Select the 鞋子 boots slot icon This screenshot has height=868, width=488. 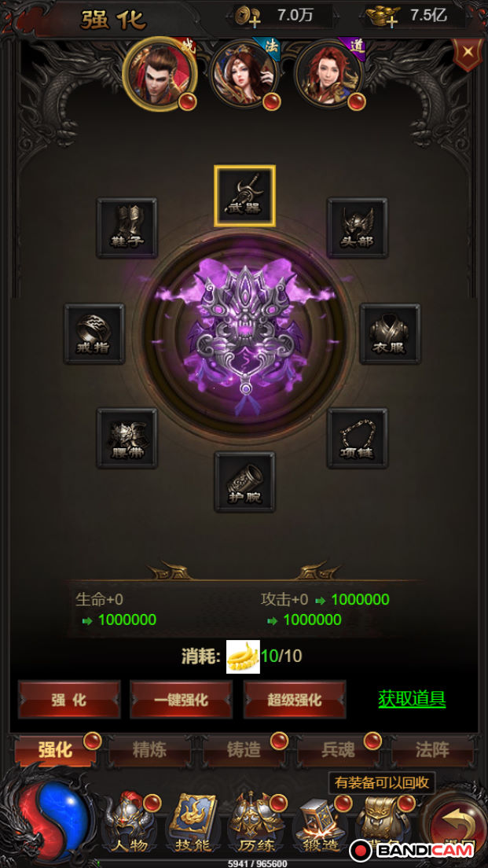[127, 228]
